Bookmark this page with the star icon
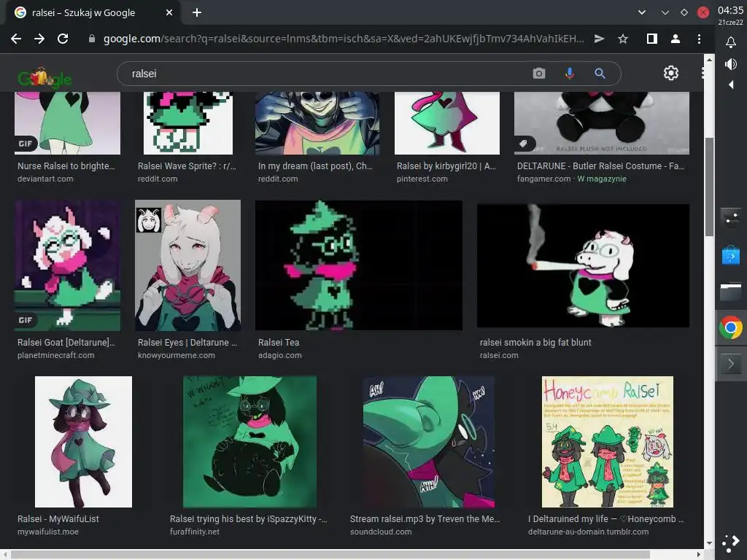747x560 pixels. point(623,39)
